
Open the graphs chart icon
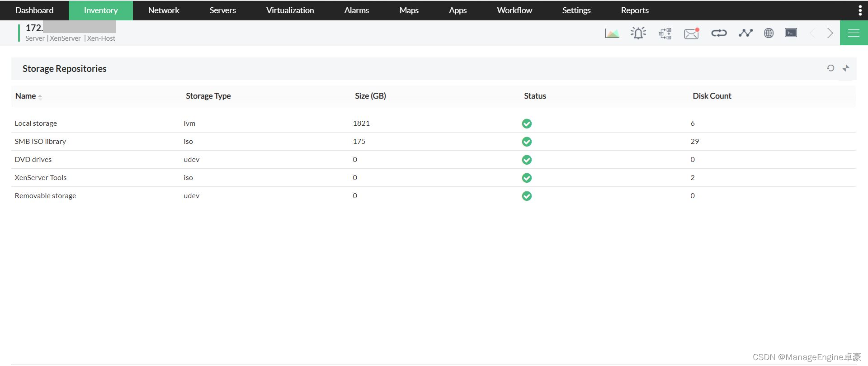click(x=612, y=33)
